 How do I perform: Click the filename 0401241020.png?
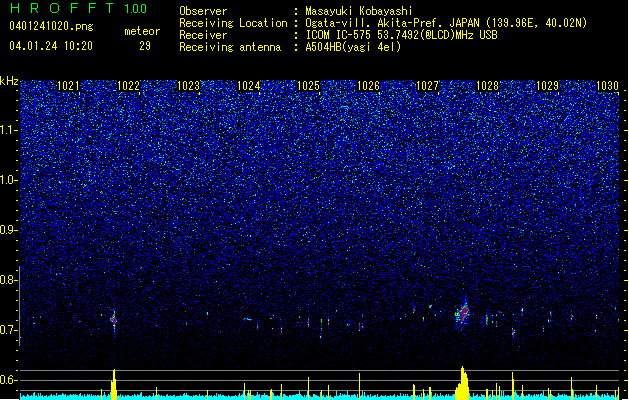[51, 26]
